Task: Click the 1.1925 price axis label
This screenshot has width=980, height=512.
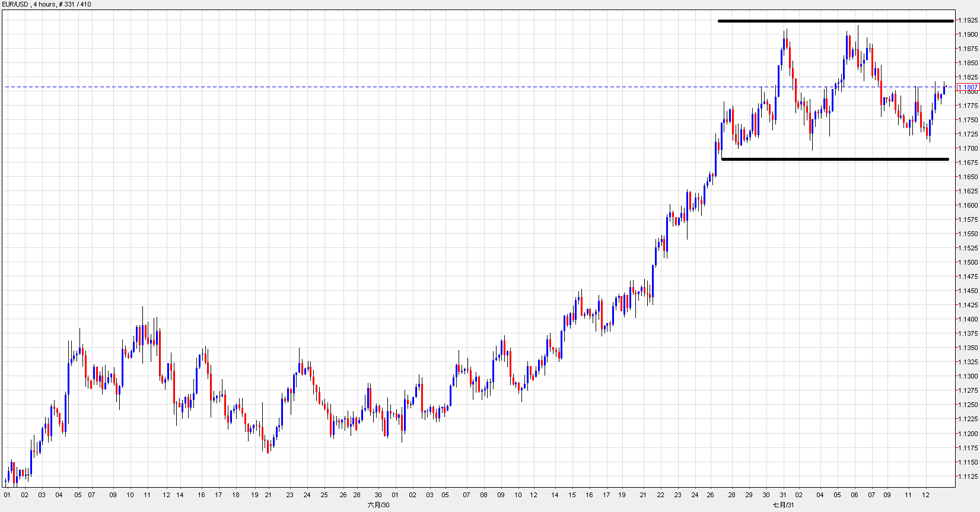Action: pyautogui.click(x=968, y=20)
